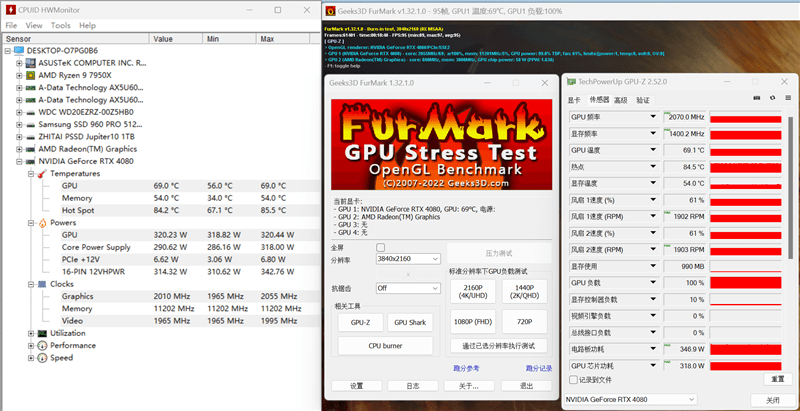Click the 设置 button in FurMark
Viewport: 800px width, 411px height.
(357, 386)
